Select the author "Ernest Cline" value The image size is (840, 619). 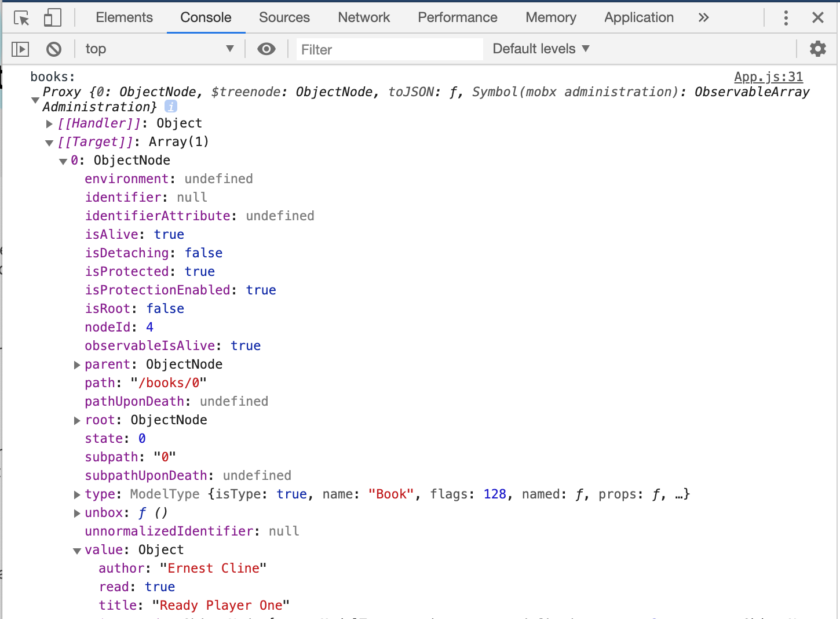click(213, 568)
